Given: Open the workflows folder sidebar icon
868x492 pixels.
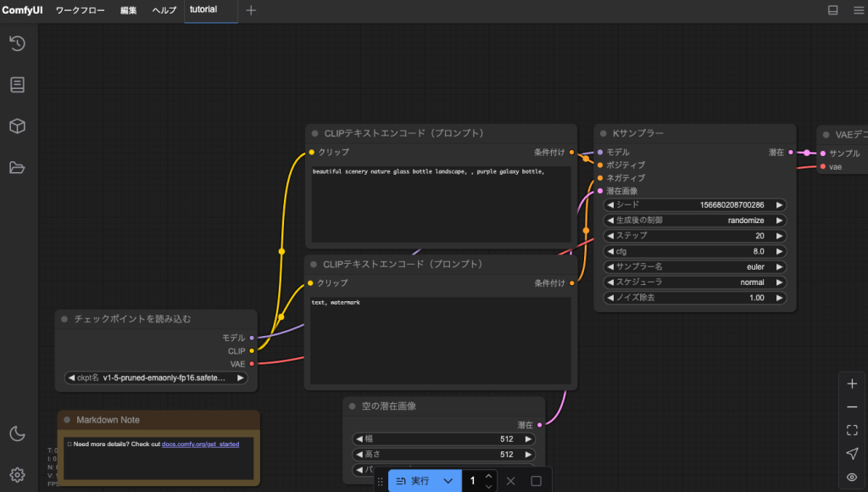Looking at the screenshot, I should click(17, 167).
